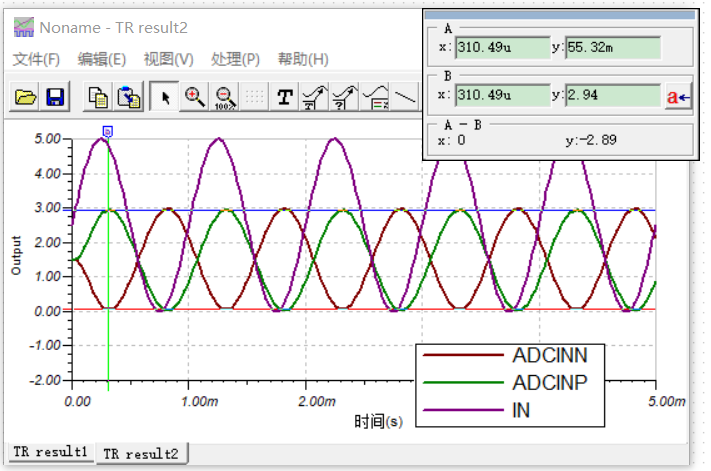The image size is (711, 471).
Task: Grab the blue cursor marker handle on plot
Action: click(x=107, y=132)
